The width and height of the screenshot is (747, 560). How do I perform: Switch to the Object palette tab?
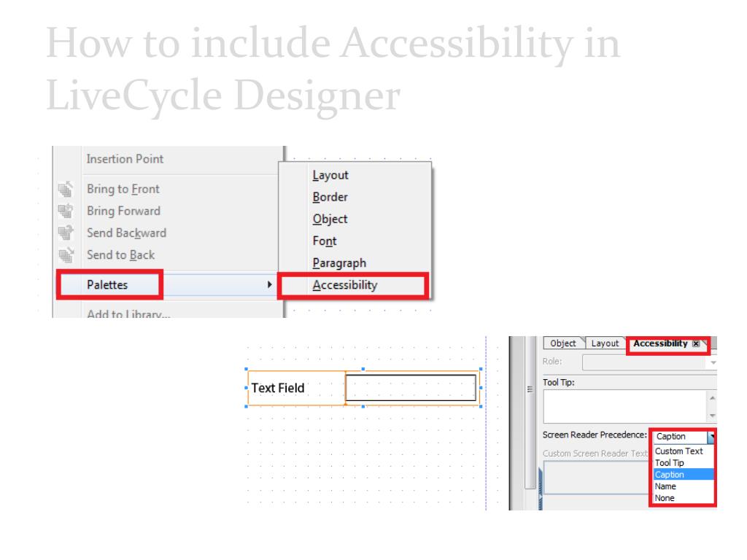pyautogui.click(x=563, y=343)
